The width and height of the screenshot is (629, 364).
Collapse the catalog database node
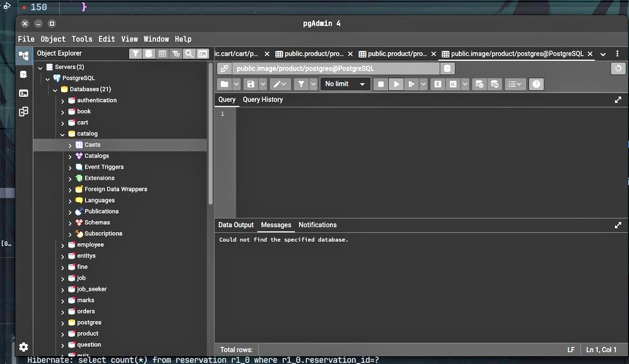click(x=63, y=134)
